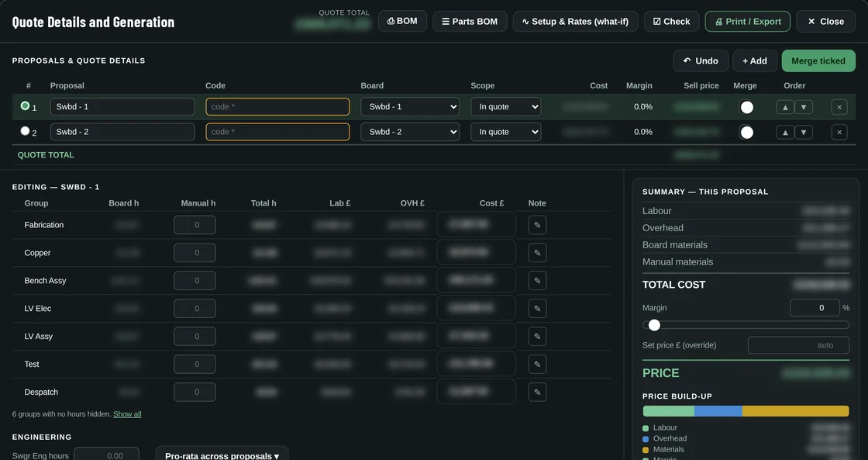Click Manual h field for Copper

(195, 253)
